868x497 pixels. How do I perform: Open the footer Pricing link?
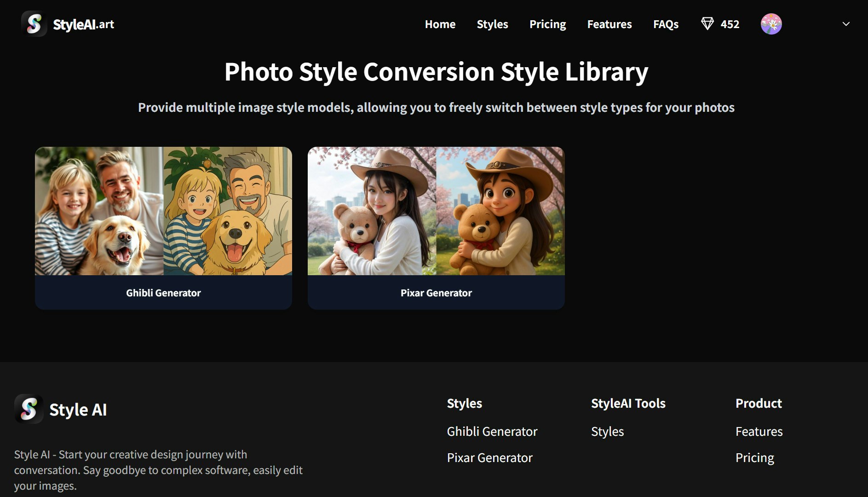[754, 457]
